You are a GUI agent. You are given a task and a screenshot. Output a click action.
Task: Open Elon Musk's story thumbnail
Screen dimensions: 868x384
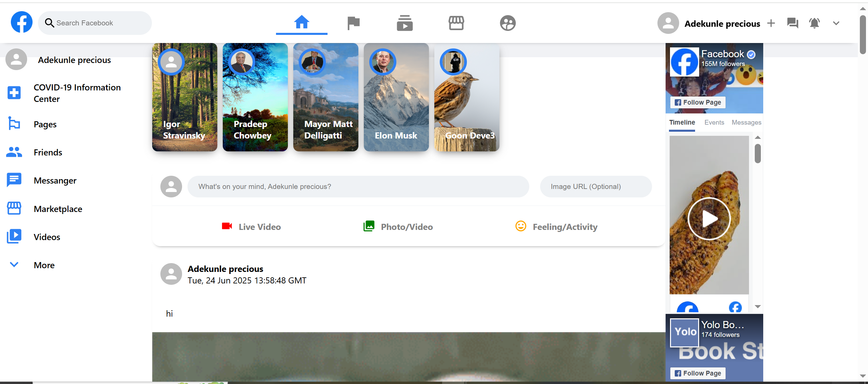point(396,97)
